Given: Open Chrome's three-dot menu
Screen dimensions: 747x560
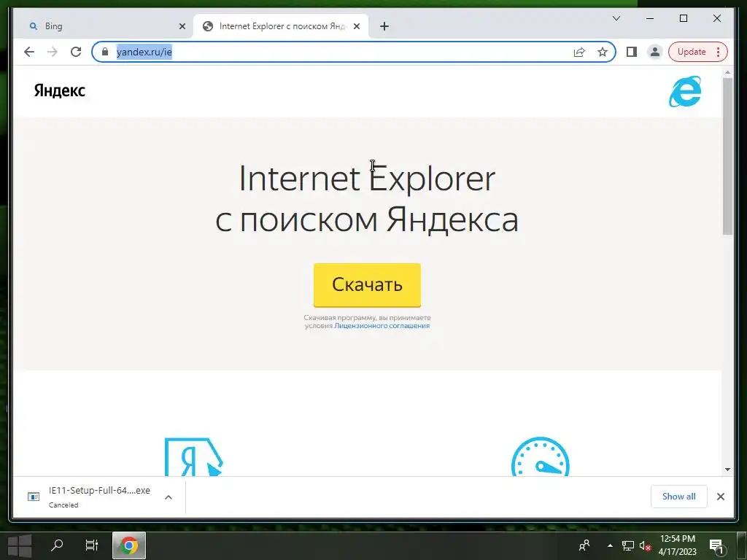Looking at the screenshot, I should [719, 52].
